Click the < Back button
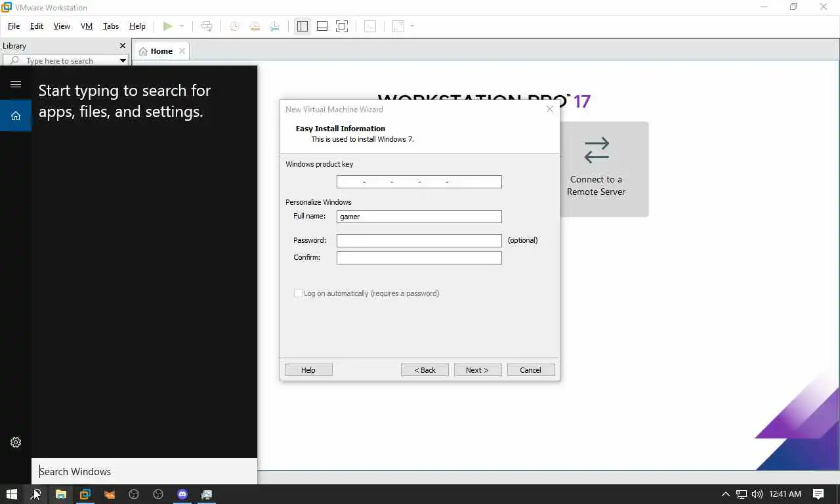The height and width of the screenshot is (504, 840). tap(425, 370)
